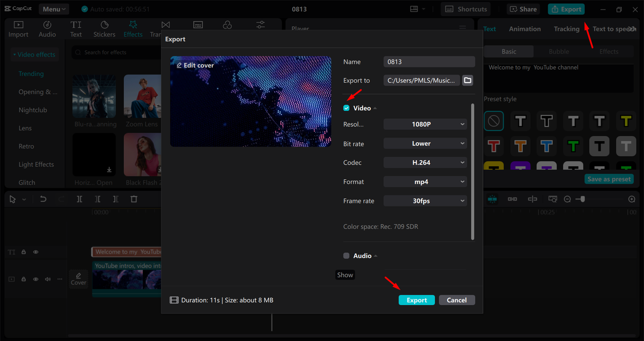The width and height of the screenshot is (644, 341).
Task: Click the zoom-in timeline magnifier icon
Action: 632,199
